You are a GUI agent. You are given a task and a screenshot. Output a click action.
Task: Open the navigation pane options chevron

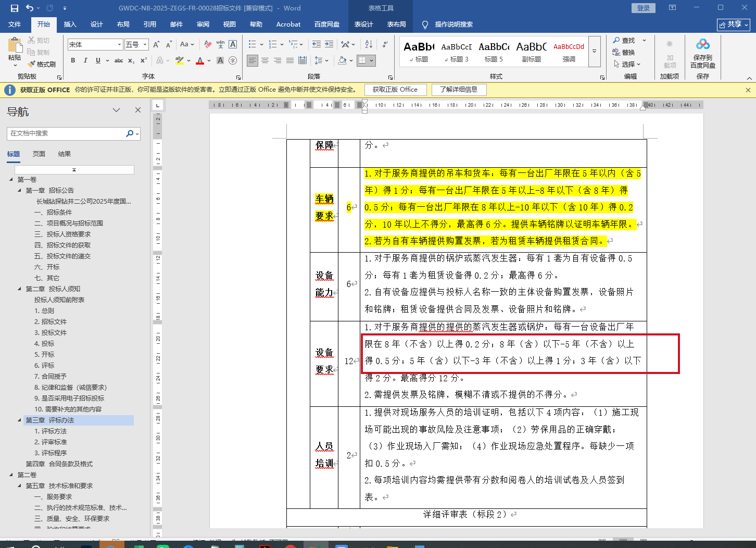(x=117, y=110)
